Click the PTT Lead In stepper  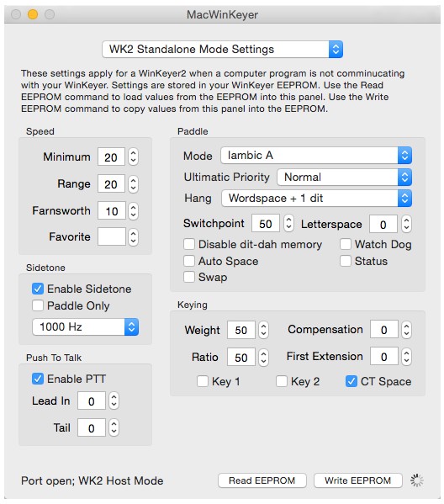114,401
